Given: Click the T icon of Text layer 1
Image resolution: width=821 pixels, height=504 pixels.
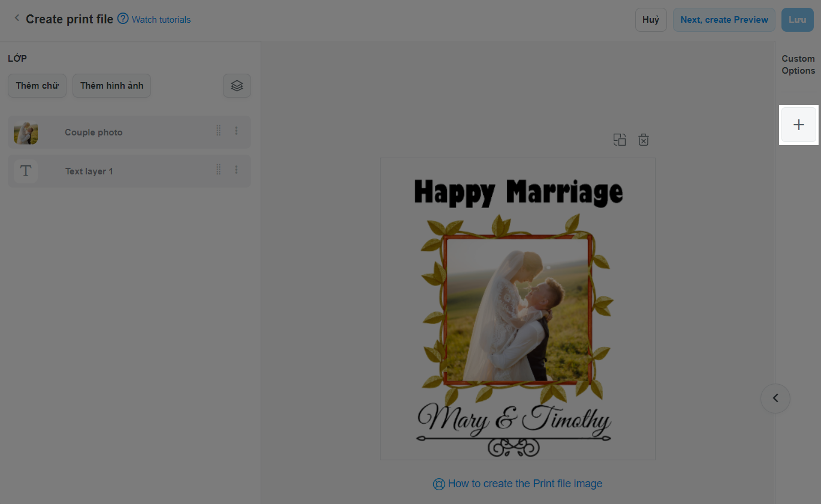Looking at the screenshot, I should pyautogui.click(x=26, y=171).
